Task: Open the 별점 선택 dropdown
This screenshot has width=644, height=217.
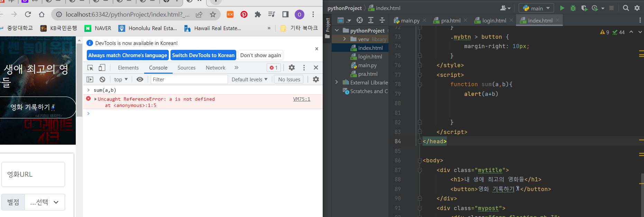Action: 45,202
